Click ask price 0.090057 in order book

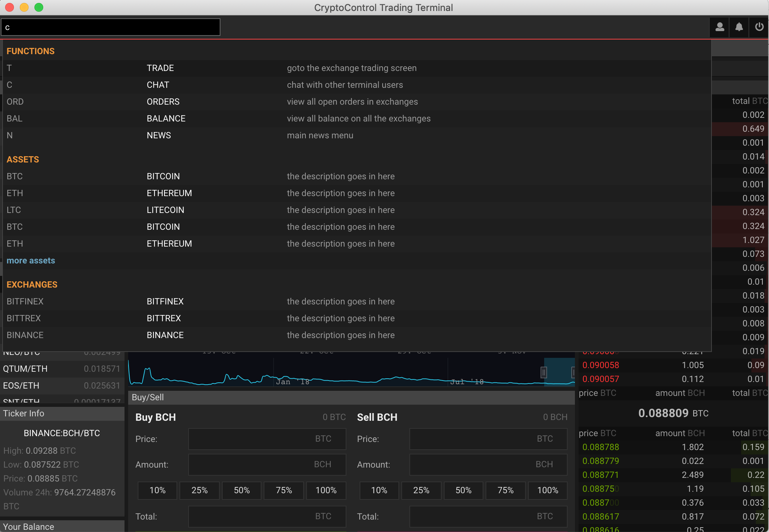(x=601, y=379)
